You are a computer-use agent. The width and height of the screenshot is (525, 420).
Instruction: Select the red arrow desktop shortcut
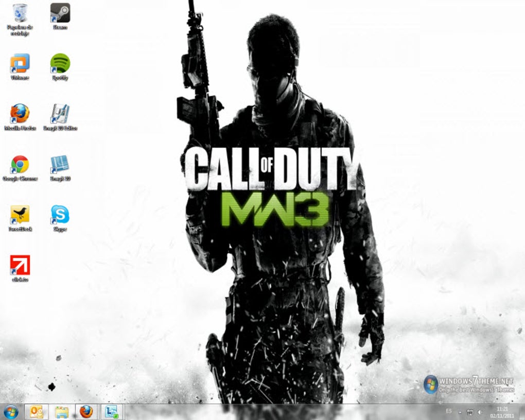[x=20, y=266]
